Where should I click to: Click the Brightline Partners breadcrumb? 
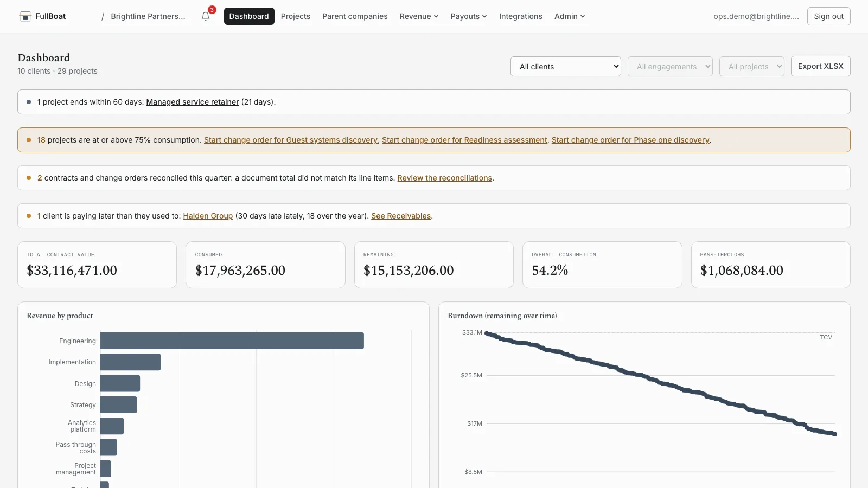pyautogui.click(x=148, y=16)
